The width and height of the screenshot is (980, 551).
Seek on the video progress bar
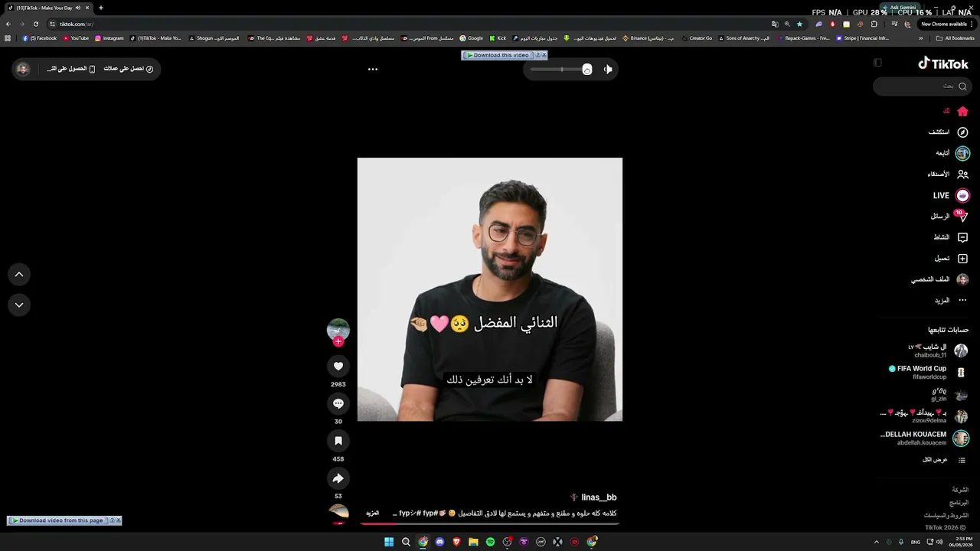(490, 524)
